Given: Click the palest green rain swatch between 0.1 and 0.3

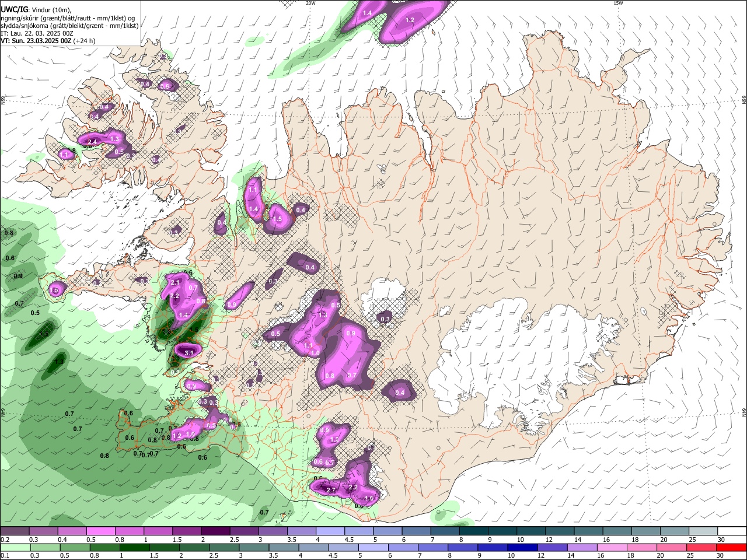Looking at the screenshot, I should click(15, 548).
